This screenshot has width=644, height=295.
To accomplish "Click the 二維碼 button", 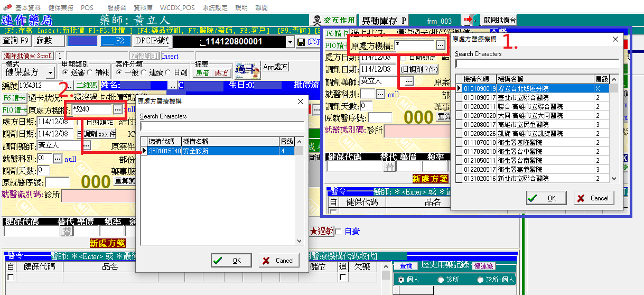I will pyautogui.click(x=86, y=85).
